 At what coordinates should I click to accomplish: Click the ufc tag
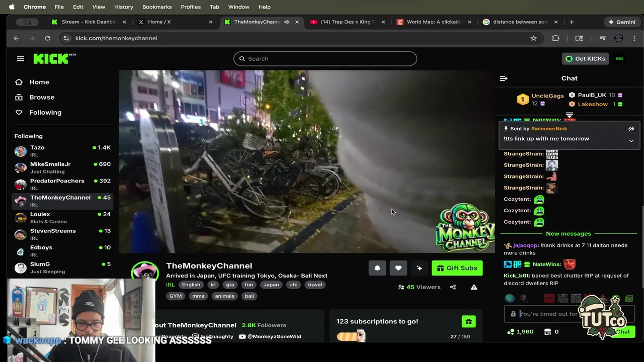(x=293, y=285)
